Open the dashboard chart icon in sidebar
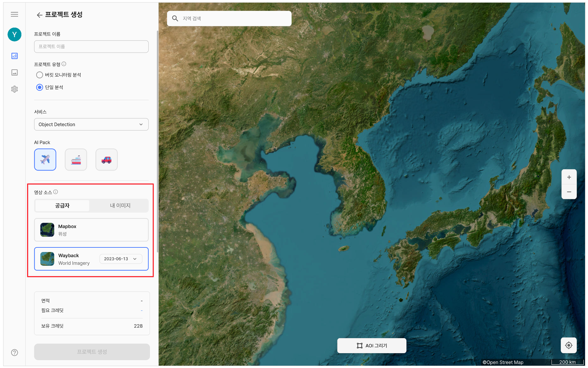The height and width of the screenshot is (368, 588). 14,56
